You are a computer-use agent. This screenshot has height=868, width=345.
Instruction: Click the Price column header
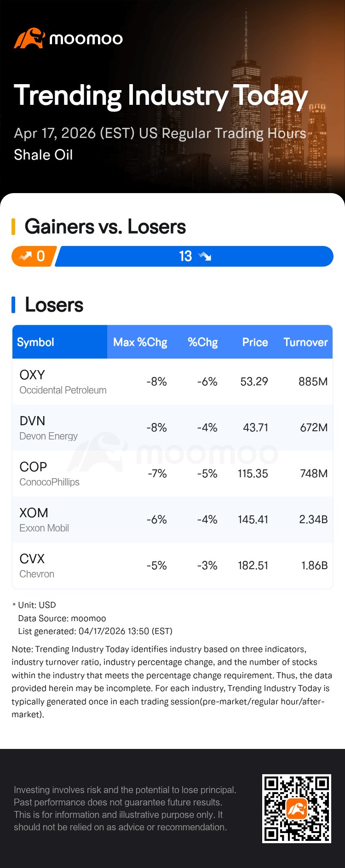click(x=255, y=342)
